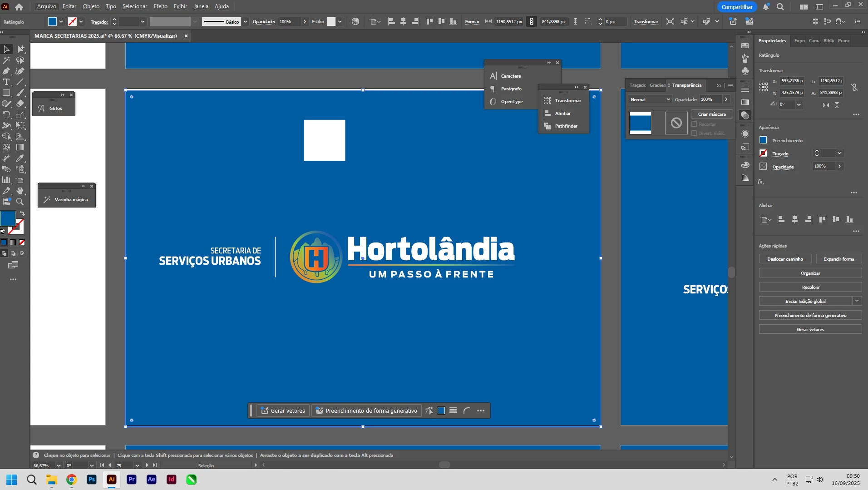Select the Direct Selection tool
The height and width of the screenshot is (490, 868).
coord(20,49)
